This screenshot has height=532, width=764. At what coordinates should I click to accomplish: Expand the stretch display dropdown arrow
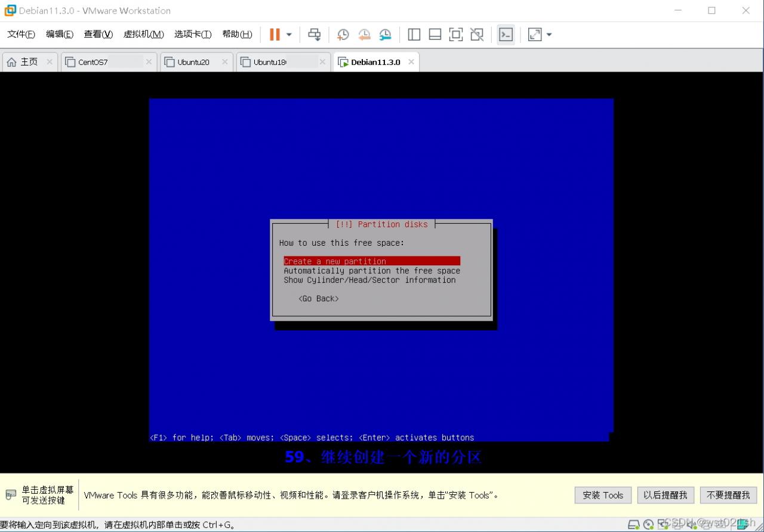(x=549, y=35)
